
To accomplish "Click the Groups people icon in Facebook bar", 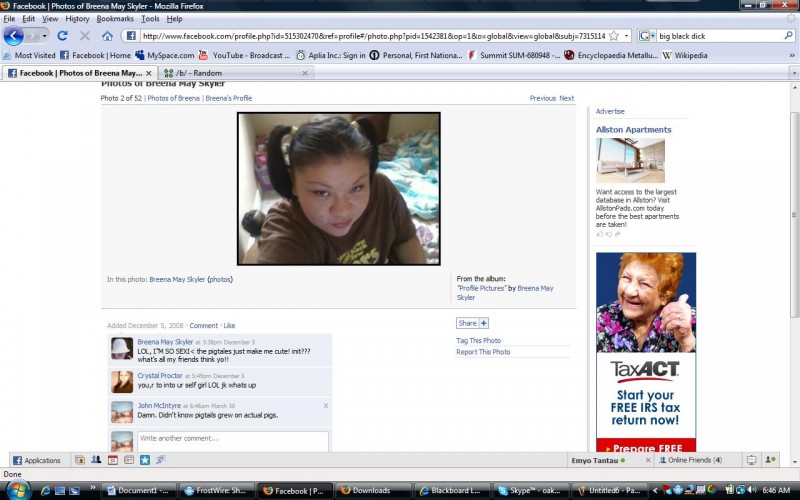I will point(96,460).
